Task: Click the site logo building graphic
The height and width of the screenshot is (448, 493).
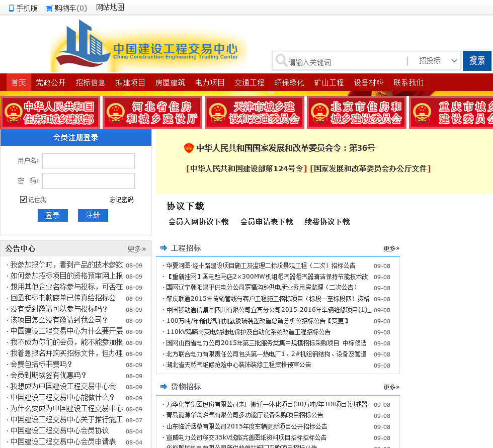Action: (83, 43)
